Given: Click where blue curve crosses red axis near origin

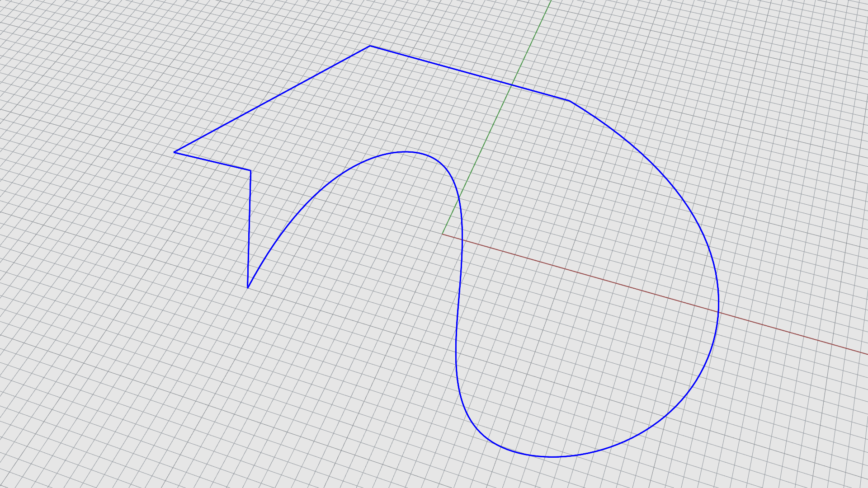Looking at the screenshot, I should coord(462,239).
